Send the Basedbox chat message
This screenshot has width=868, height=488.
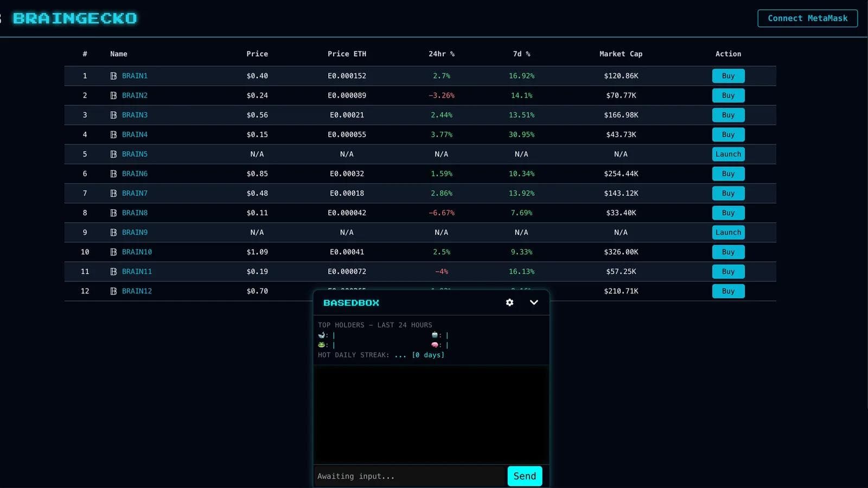[x=525, y=476]
